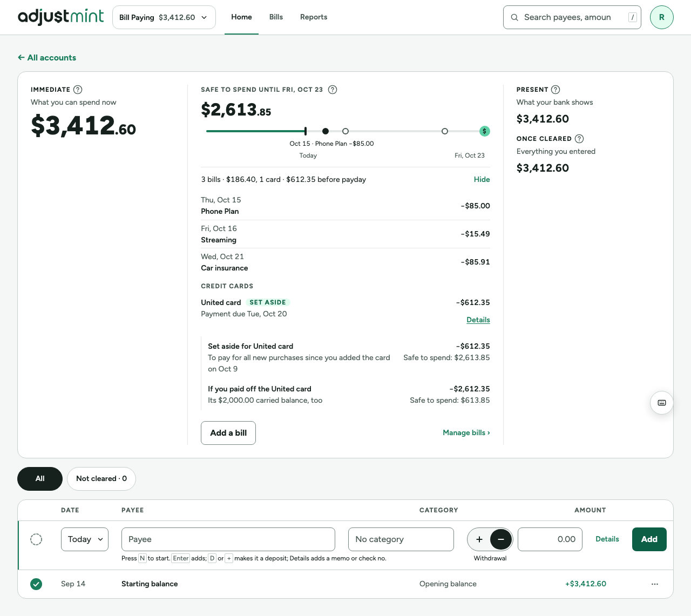Set the entry as withdrawal with minus
691x616 pixels.
tap(501, 539)
